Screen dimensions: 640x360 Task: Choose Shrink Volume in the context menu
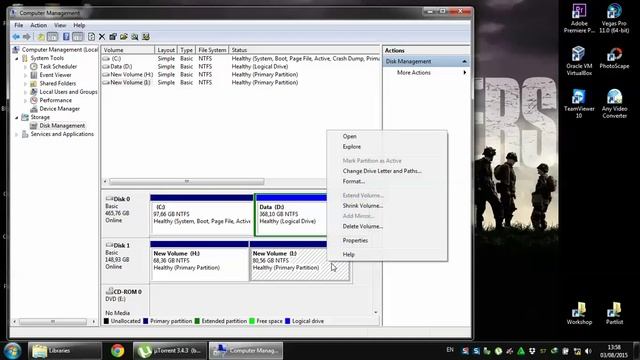[387, 206]
